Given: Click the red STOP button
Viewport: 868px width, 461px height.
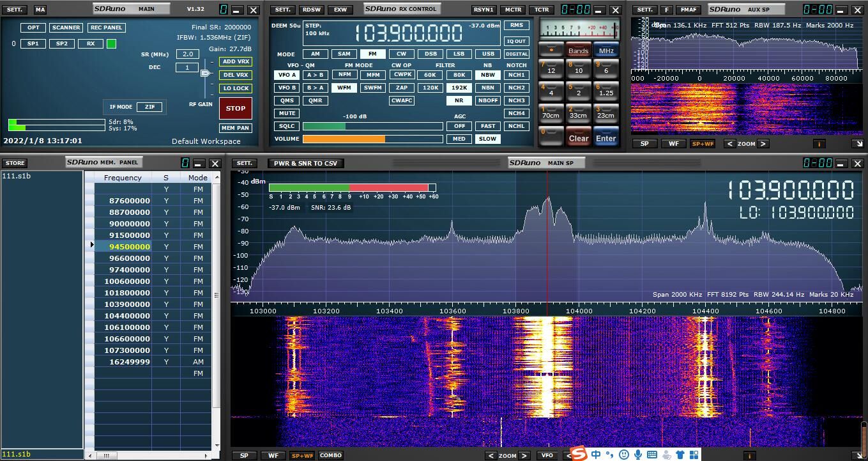Looking at the screenshot, I should click(235, 108).
